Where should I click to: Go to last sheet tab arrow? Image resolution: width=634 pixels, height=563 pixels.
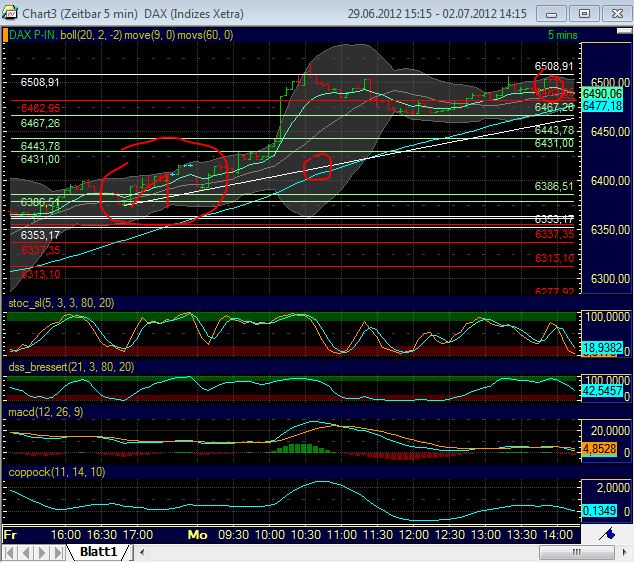click(x=58, y=552)
